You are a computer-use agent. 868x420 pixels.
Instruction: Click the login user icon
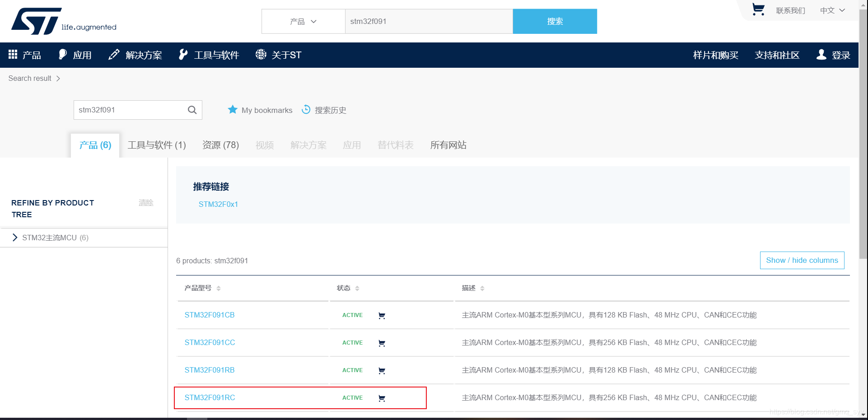(821, 54)
